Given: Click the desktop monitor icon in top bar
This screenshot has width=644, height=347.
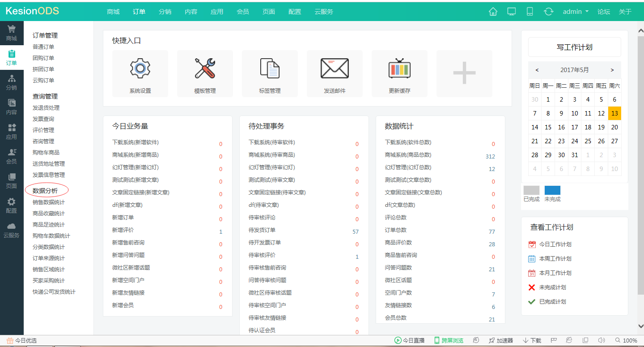Looking at the screenshot, I should coord(512,12).
